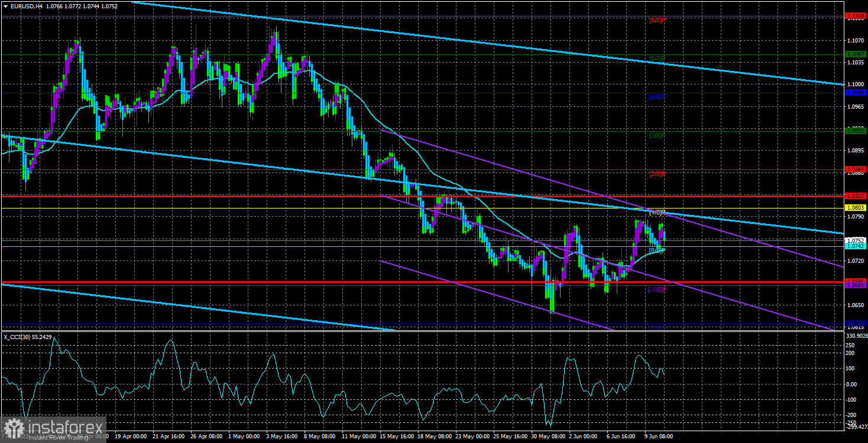Click the cyan 1.0742 price tag
The width and height of the screenshot is (868, 443).
pos(856,246)
